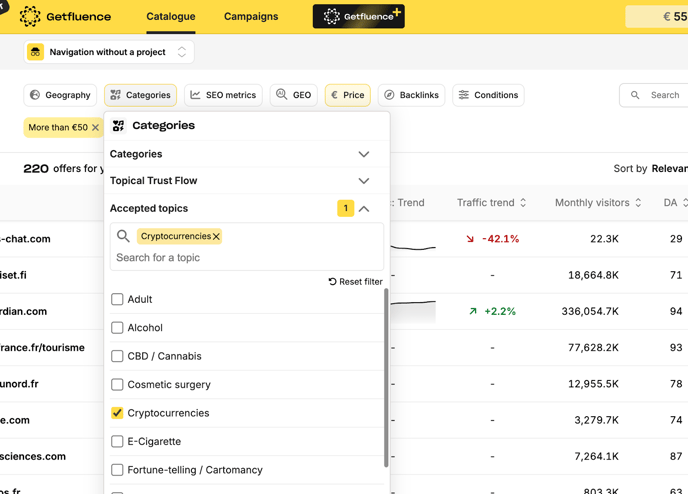Expand the Topical Trust Flow section
The width and height of the screenshot is (688, 494).
click(364, 181)
